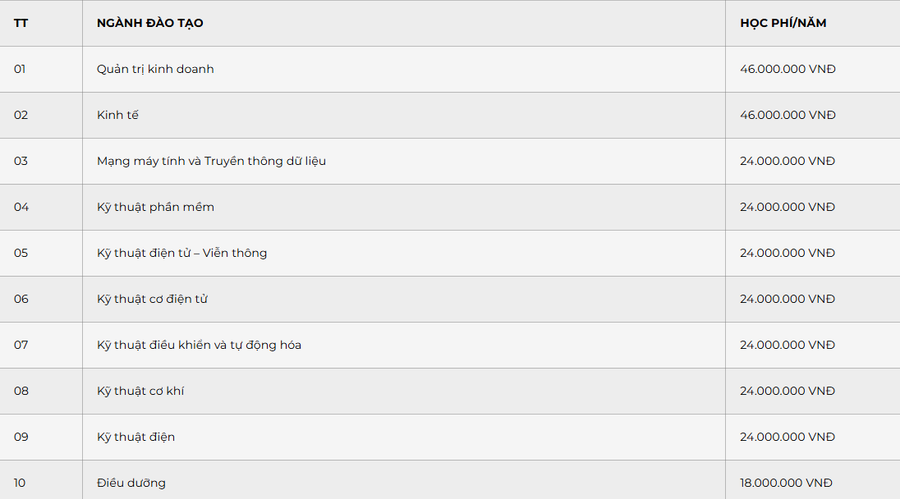Select the "Kỹ thuật cơ khí" major
Viewport: 900px width, 499px height.
[x=140, y=391]
